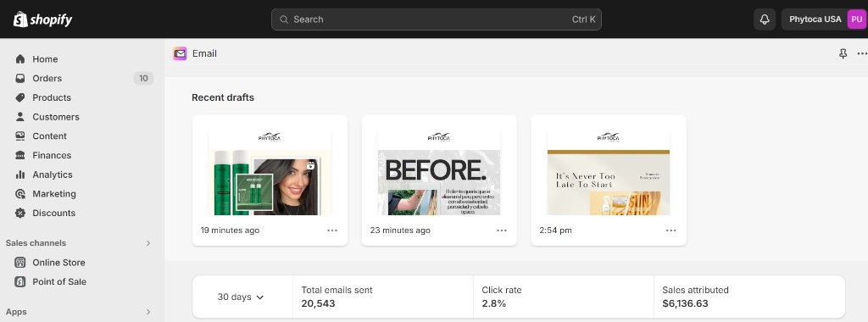Viewport: 868px width, 322px height.
Task: Click the Finances bank icon
Action: 20,155
